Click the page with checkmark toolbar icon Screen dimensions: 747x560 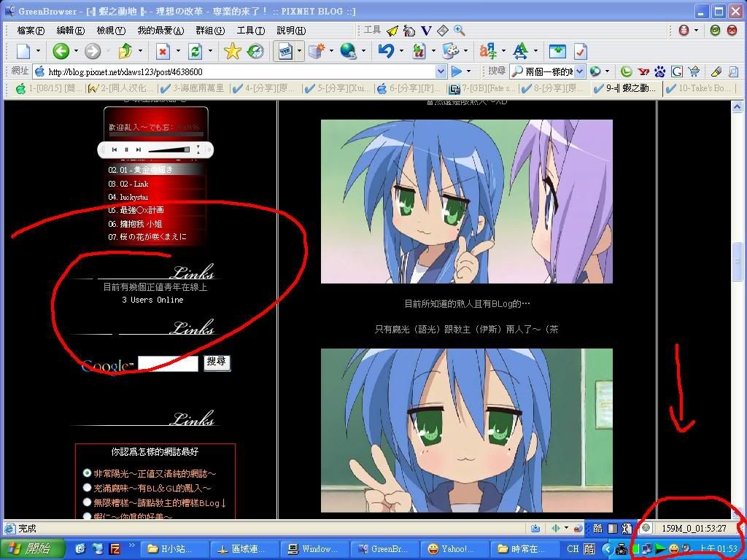click(580, 51)
